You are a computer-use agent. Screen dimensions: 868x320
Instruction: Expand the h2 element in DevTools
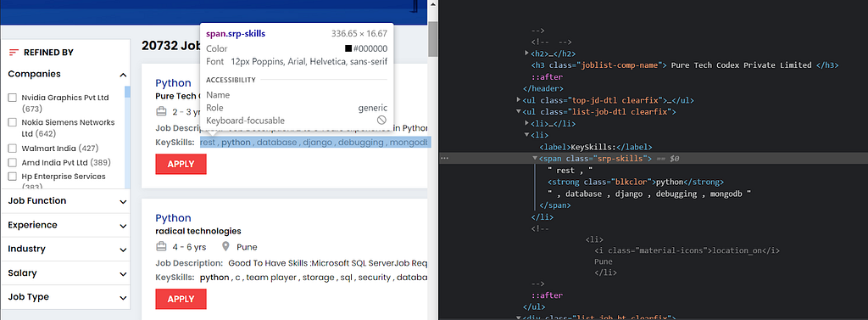526,53
